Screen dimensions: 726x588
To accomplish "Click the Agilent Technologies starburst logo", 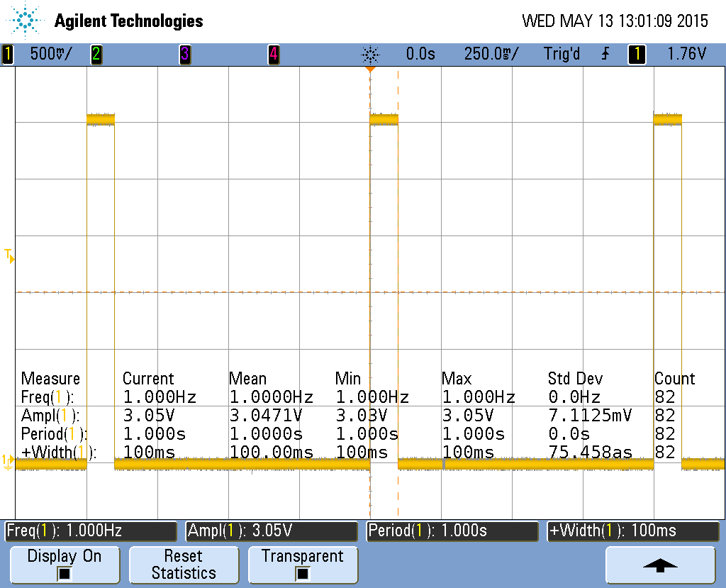I will tap(25, 21).
